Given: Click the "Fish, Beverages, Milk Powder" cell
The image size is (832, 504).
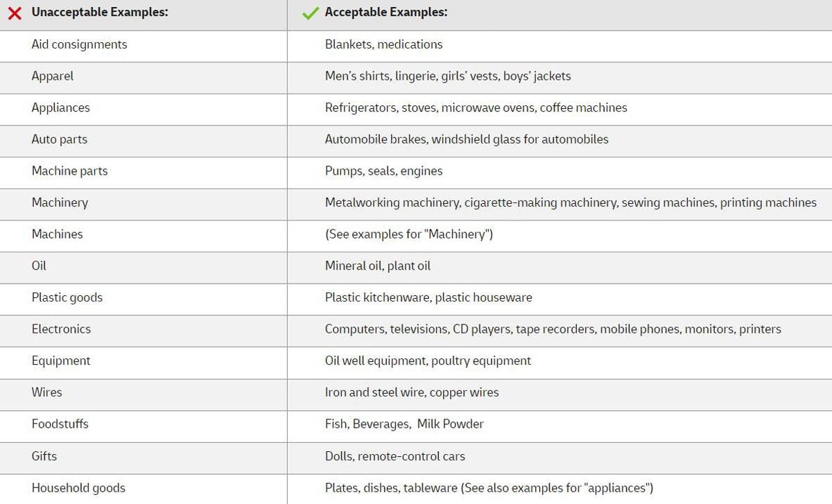Looking at the screenshot, I should 404,424.
